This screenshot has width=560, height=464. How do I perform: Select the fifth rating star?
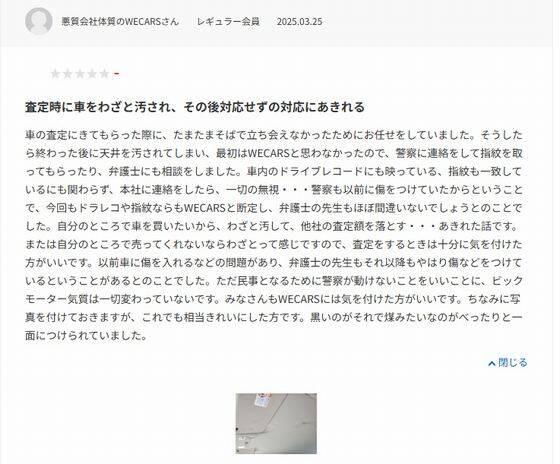(x=104, y=74)
